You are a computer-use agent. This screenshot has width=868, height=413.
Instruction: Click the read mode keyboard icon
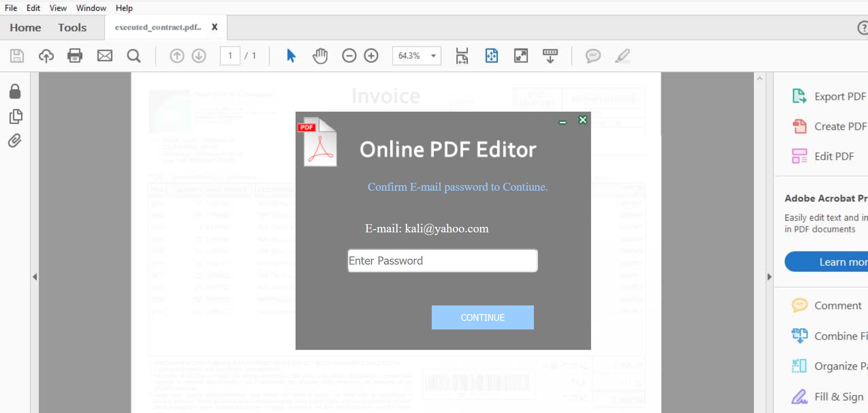click(x=550, y=56)
